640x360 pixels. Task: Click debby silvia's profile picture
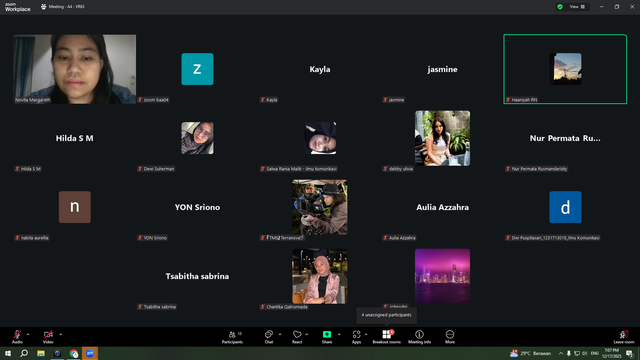pos(442,138)
